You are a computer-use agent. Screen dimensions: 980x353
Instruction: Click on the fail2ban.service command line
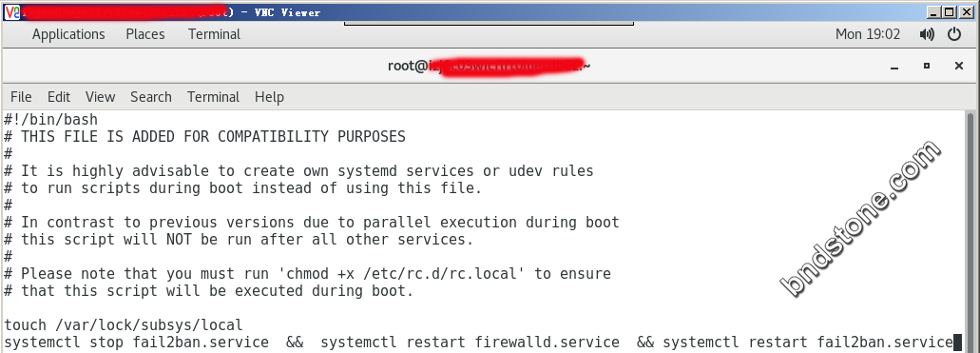(478, 343)
